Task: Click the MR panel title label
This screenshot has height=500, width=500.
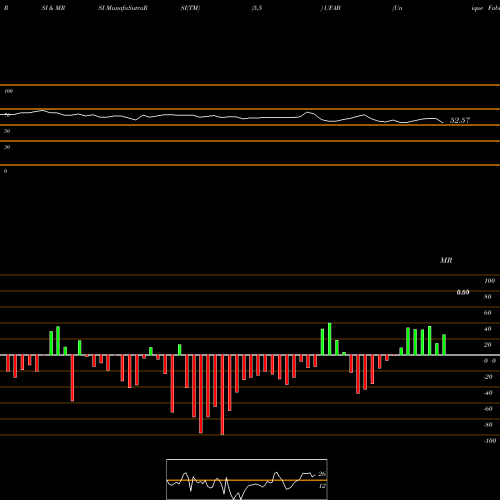Action: click(x=446, y=260)
